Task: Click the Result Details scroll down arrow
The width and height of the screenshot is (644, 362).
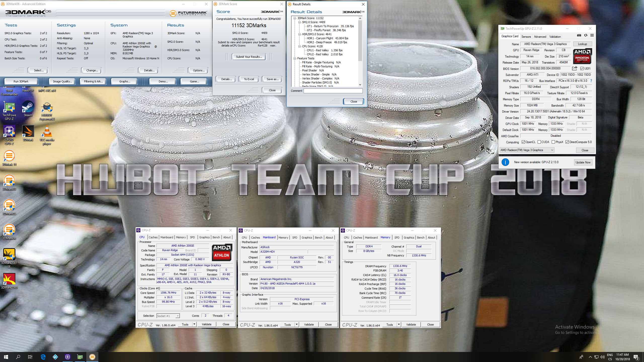Action: (x=360, y=85)
